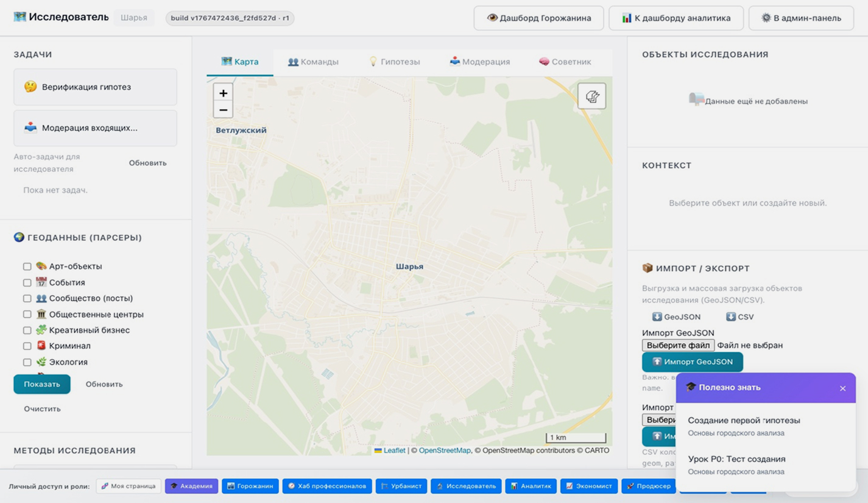This screenshot has height=503, width=868.
Task: Open Верификация гипотез task
Action: 95,87
